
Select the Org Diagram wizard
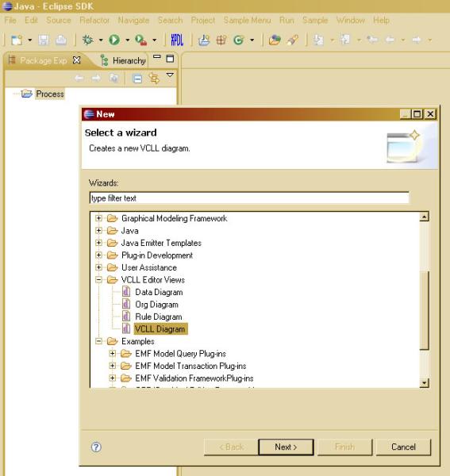156,304
